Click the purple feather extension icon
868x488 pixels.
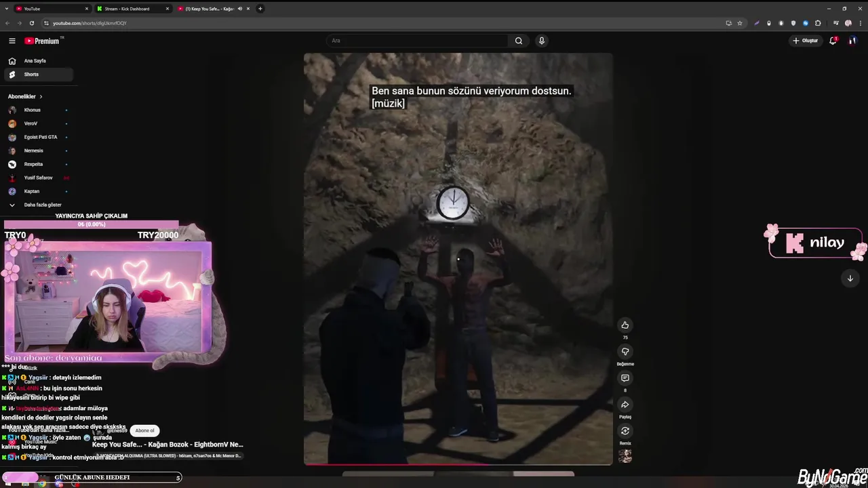[757, 23]
